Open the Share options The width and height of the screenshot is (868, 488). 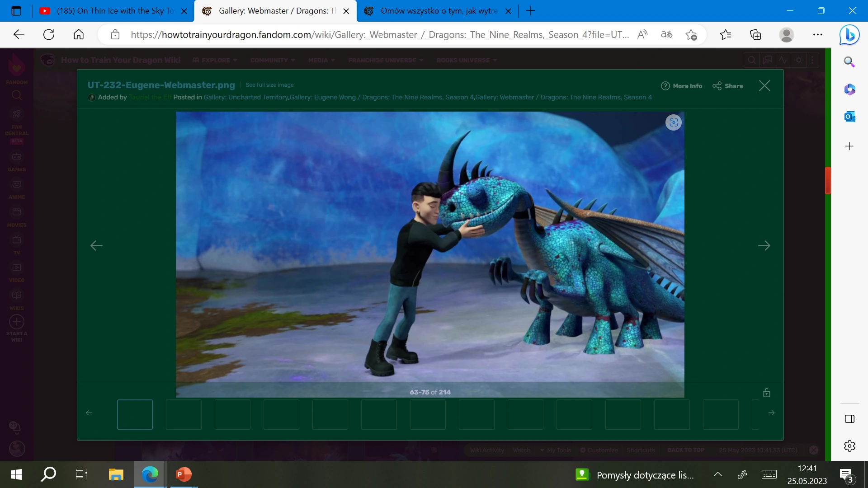pos(727,86)
